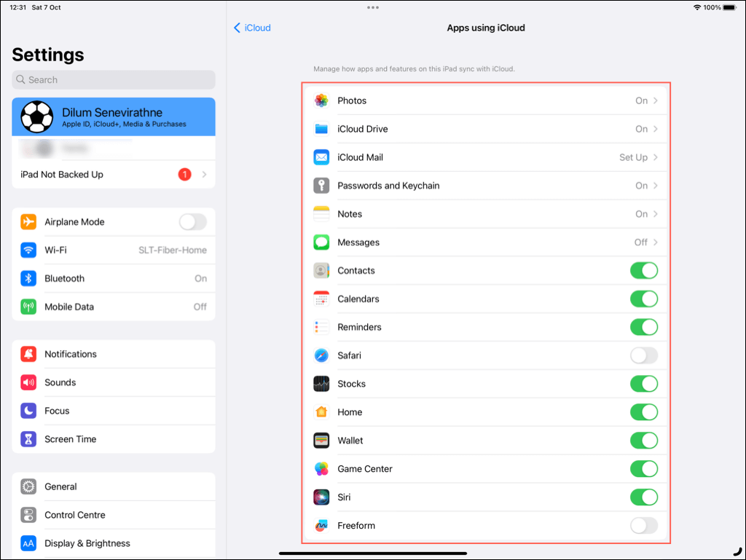Click the Safari compass icon
This screenshot has width=746, height=560.
(x=321, y=355)
